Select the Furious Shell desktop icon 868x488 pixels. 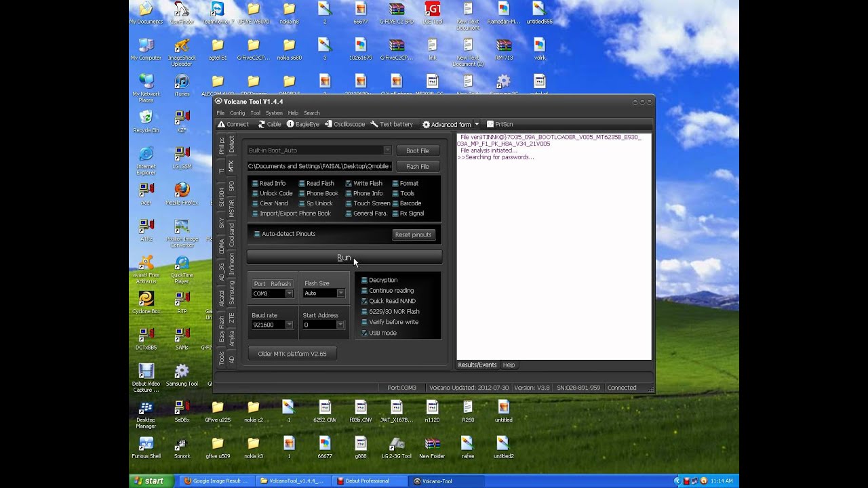(x=146, y=448)
